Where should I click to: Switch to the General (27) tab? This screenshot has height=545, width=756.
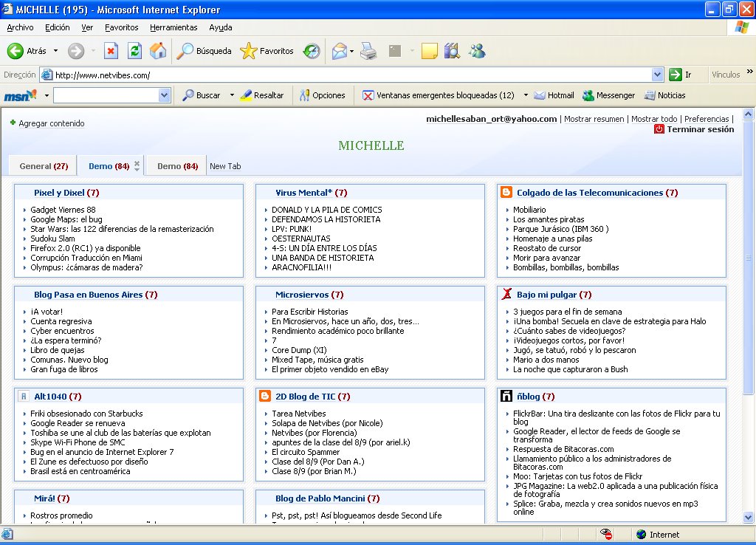(44, 166)
